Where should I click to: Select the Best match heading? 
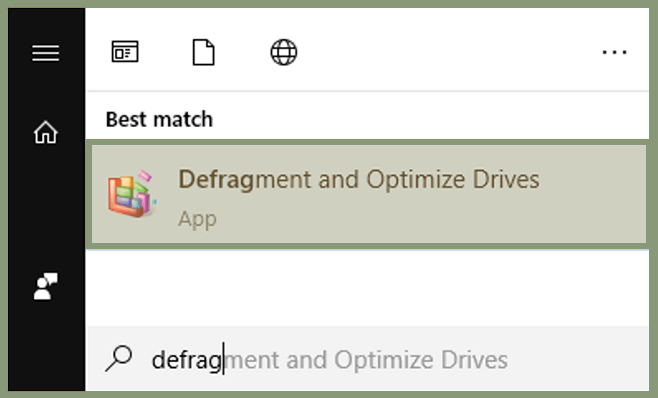pos(159,119)
